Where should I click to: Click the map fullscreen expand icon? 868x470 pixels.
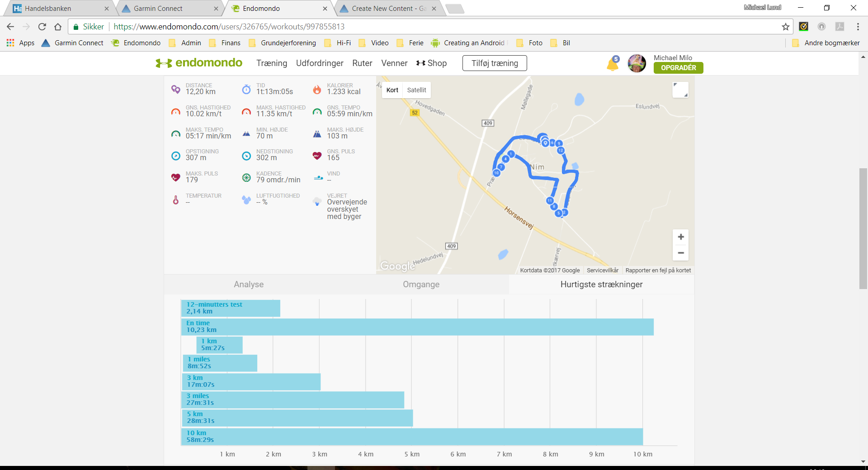(x=680, y=90)
